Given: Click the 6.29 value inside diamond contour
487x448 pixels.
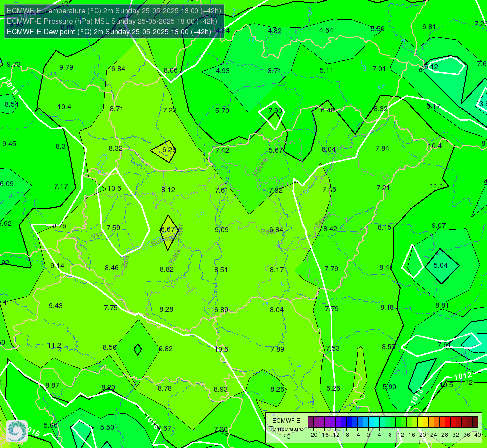Looking at the screenshot, I should (x=169, y=150).
